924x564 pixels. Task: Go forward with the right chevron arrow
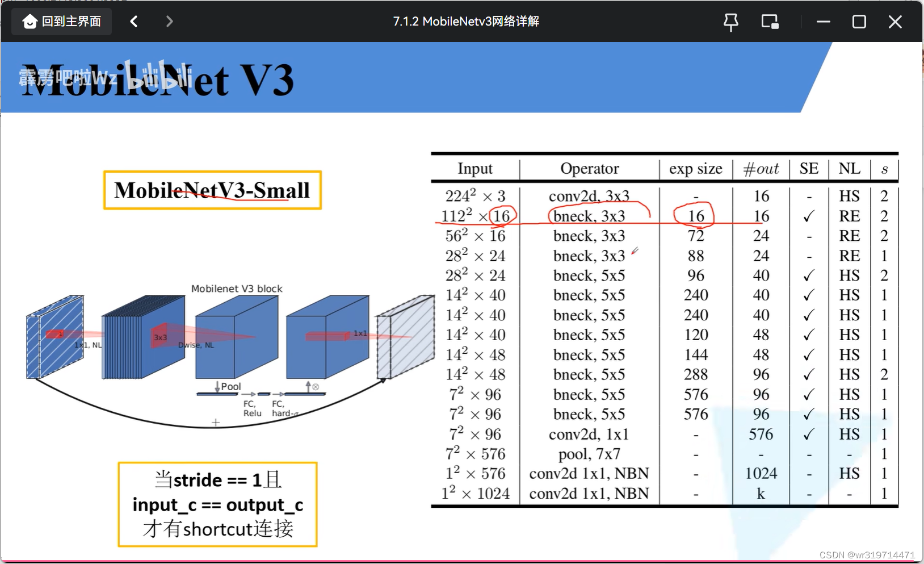click(x=169, y=22)
